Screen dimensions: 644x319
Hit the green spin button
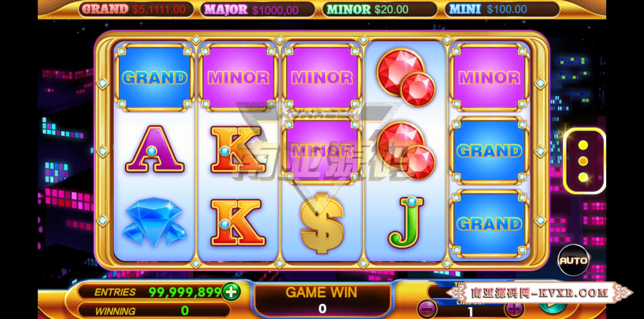tap(552, 305)
